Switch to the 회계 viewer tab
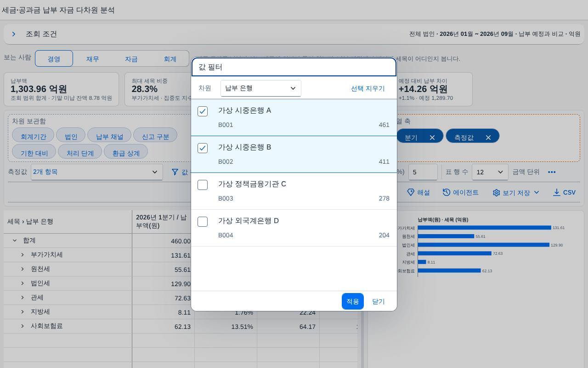This screenshot has width=588, height=368. click(x=170, y=59)
